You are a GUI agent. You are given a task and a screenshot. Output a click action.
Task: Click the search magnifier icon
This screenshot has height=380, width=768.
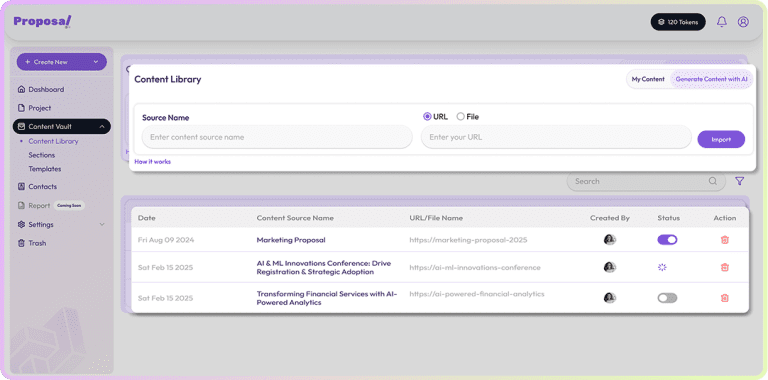coord(713,181)
